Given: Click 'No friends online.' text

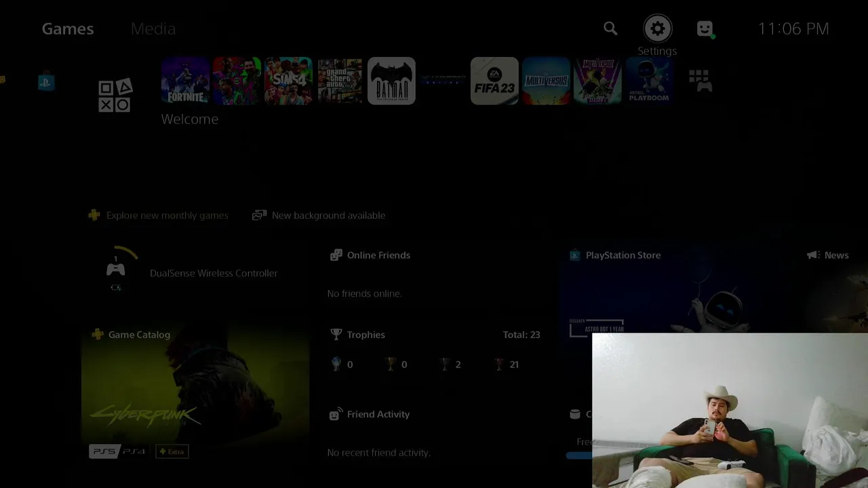Looking at the screenshot, I should [x=365, y=293].
